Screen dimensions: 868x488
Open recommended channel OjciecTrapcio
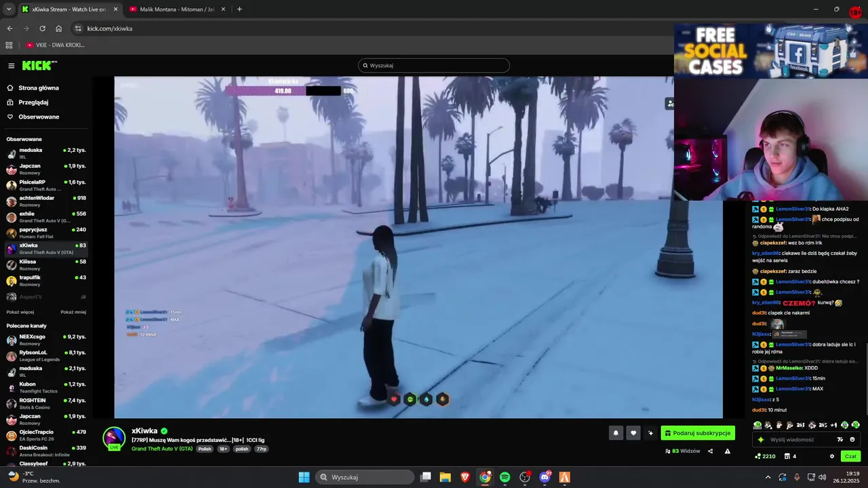point(46,435)
